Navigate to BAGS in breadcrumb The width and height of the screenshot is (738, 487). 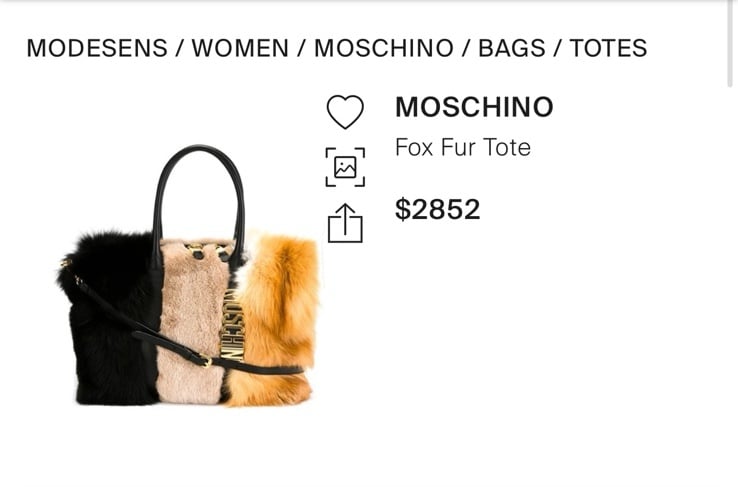pos(512,48)
